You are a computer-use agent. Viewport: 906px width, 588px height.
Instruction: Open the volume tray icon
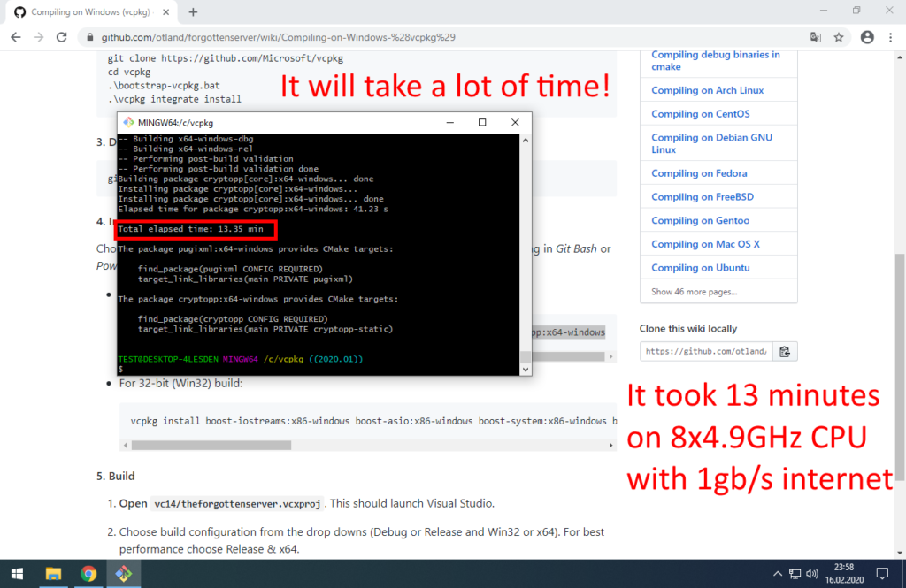(x=812, y=574)
